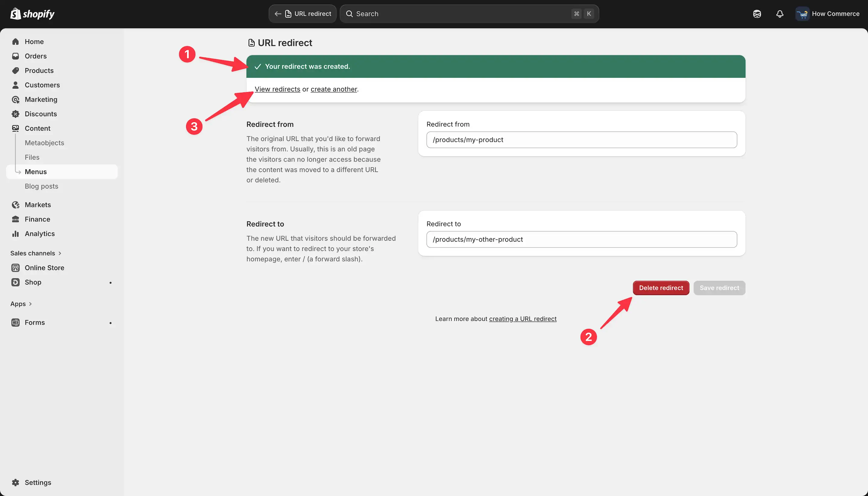Screen dimensions: 868x496
Task: Click the Save redirect button
Action: pyautogui.click(x=719, y=288)
